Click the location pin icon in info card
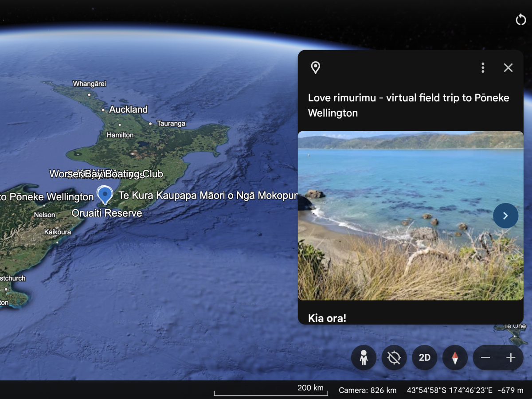Viewport: 532px width, 399px height. point(315,67)
